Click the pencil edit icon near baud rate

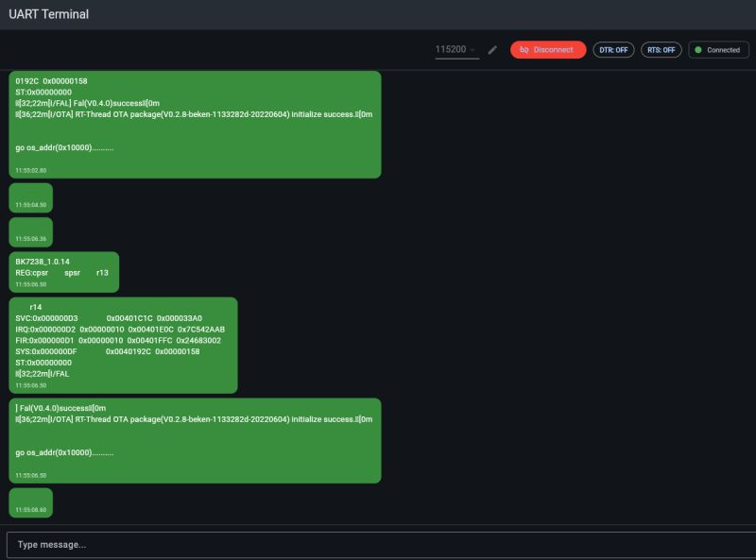[x=490, y=49]
